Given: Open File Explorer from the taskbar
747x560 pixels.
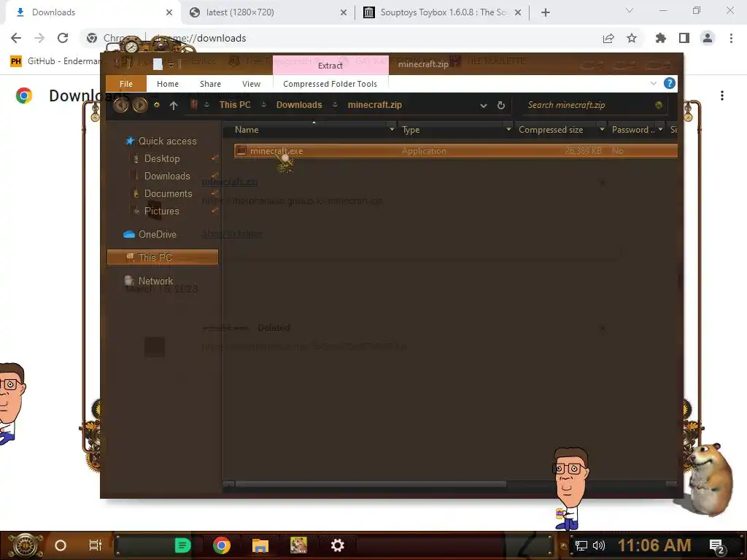Looking at the screenshot, I should [260, 545].
